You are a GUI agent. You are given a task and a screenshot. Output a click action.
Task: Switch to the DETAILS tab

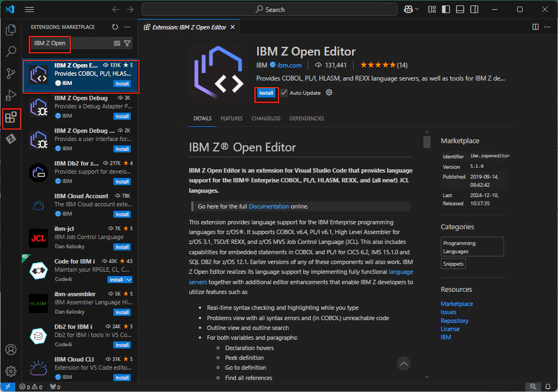tap(203, 119)
